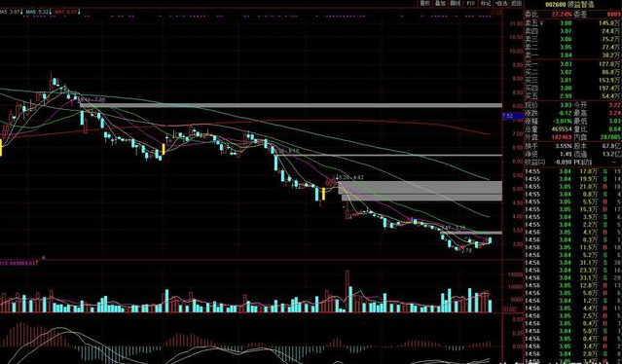The height and width of the screenshot is (364, 622).
Task: Click buy price 3.01 in 买三 row
Action: click(x=566, y=81)
